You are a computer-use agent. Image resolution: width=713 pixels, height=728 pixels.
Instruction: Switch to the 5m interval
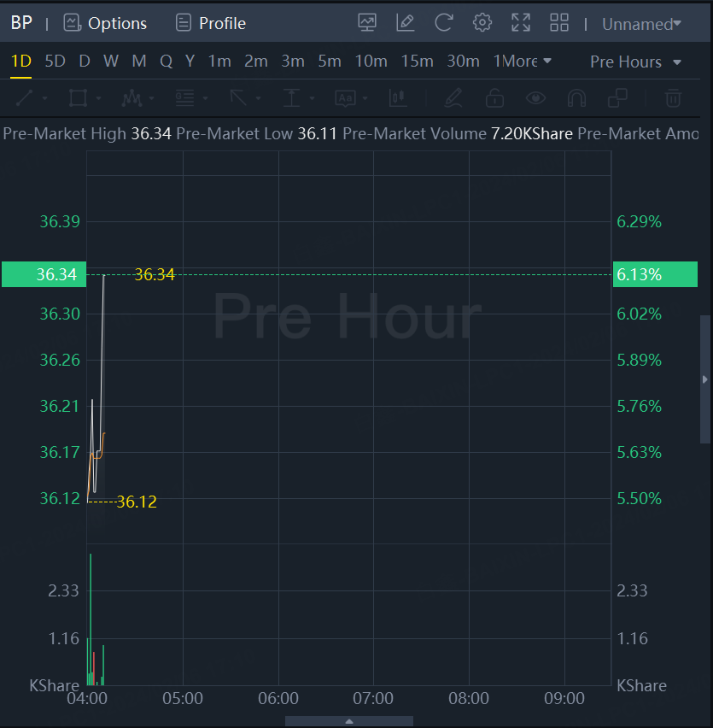tap(330, 61)
